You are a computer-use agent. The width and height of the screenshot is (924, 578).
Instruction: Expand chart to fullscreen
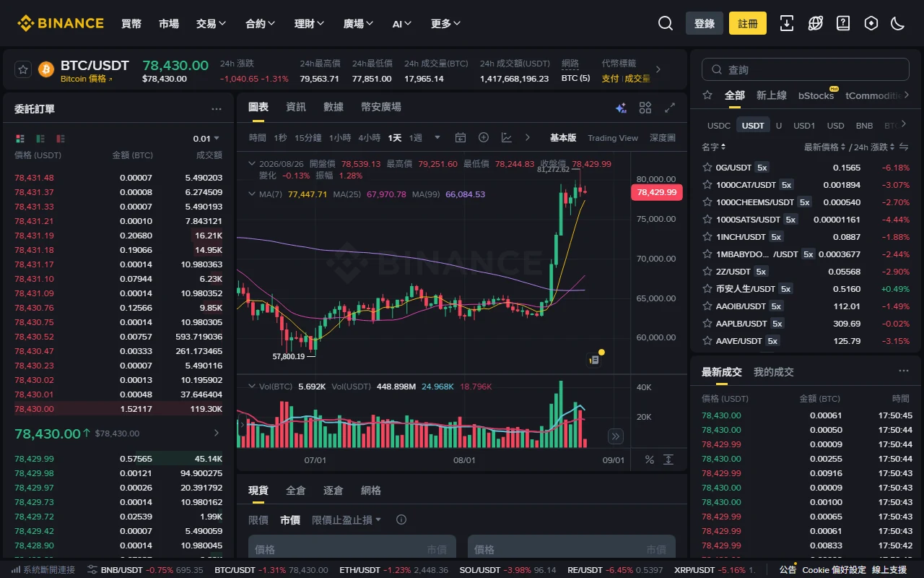tap(670, 108)
